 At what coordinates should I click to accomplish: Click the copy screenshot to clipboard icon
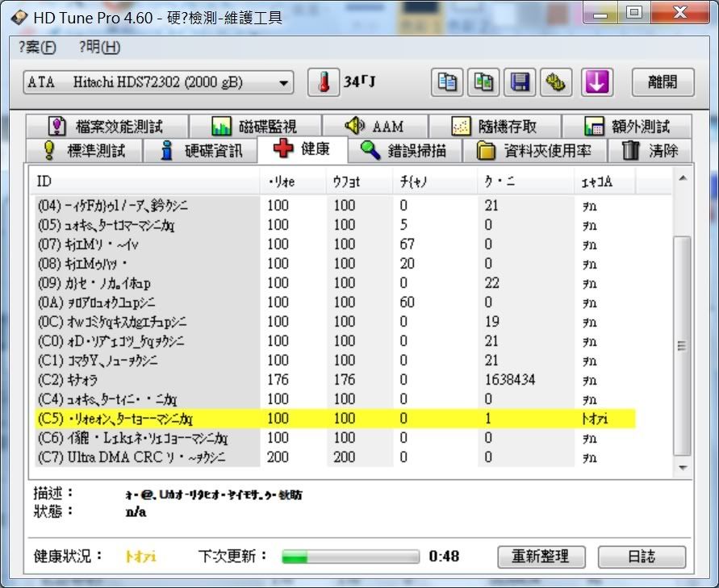[483, 82]
